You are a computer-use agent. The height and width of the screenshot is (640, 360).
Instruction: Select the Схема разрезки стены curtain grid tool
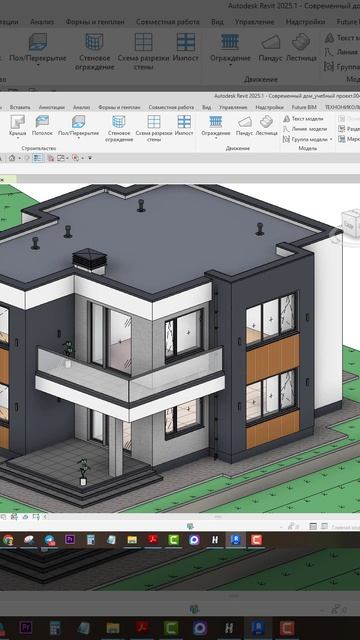pos(154,129)
